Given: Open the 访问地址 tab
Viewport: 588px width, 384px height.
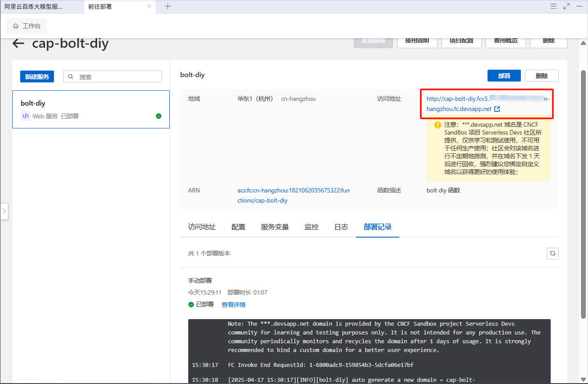Looking at the screenshot, I should point(202,227).
